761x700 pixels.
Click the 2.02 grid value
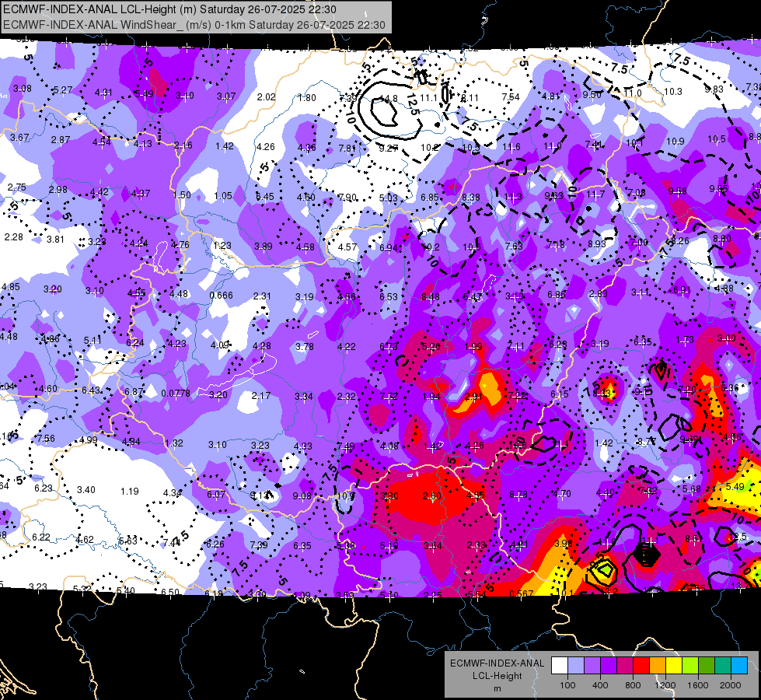(266, 97)
